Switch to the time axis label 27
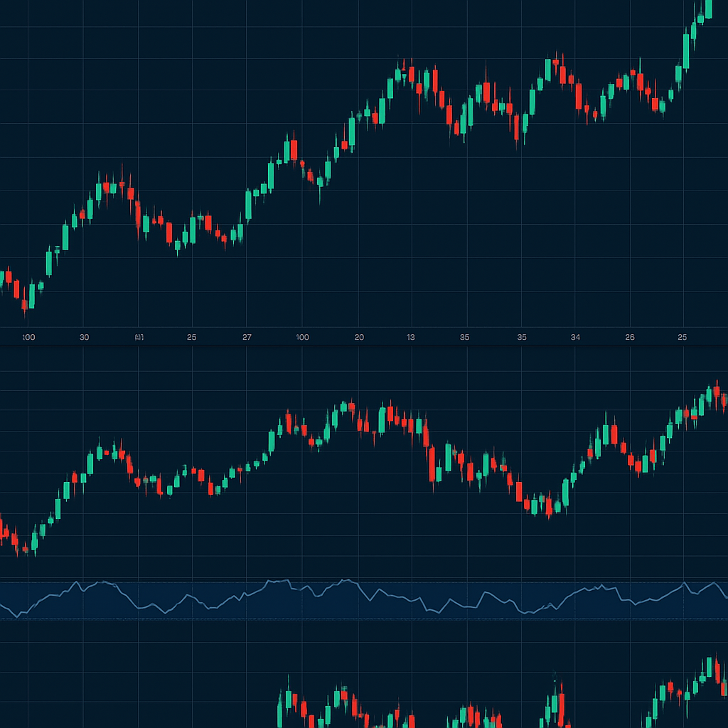This screenshot has width=728, height=728. click(x=247, y=337)
